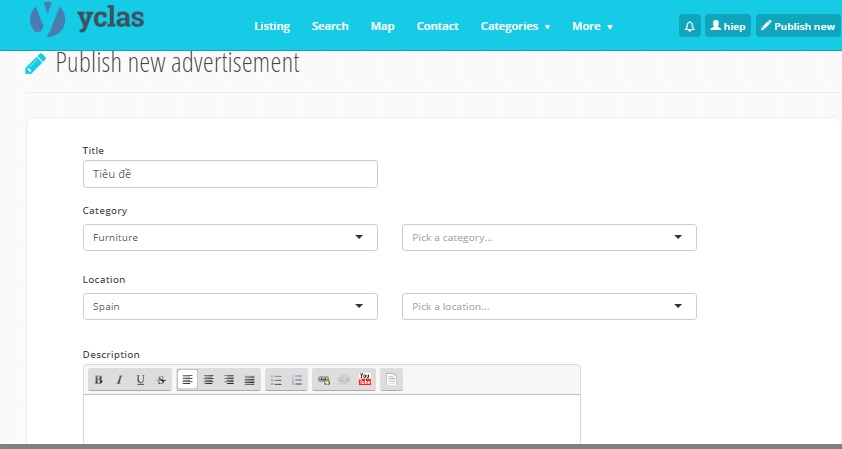The width and height of the screenshot is (842, 449).
Task: Click the Title label
Action: [93, 150]
